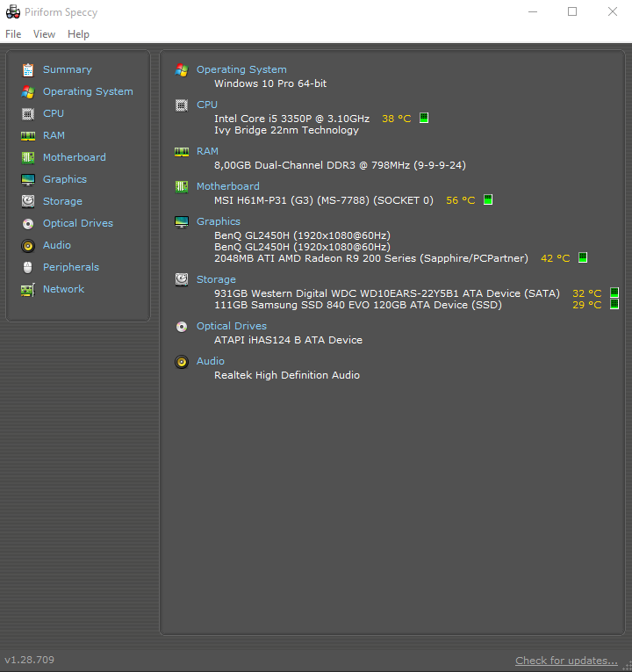Show Graphics details from sidebar
This screenshot has height=672, width=632.
(65, 179)
